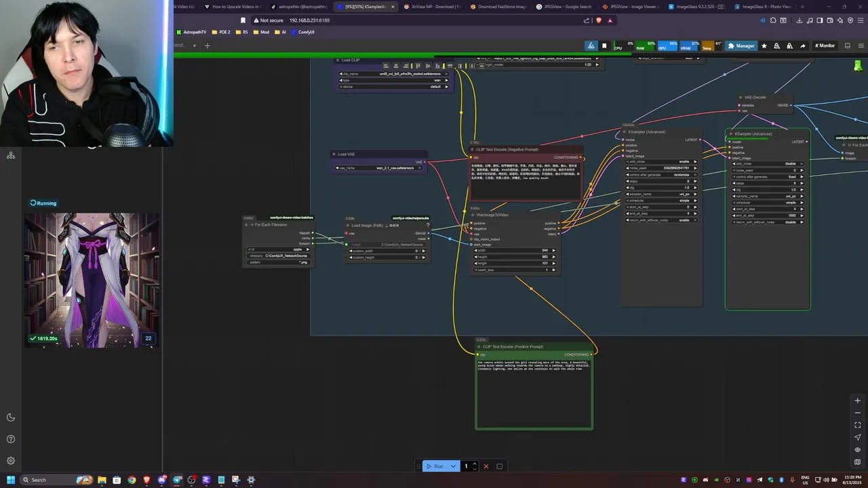The image size is (868, 488).
Task: Edit length value in WanImageToVideo node
Action: (x=516, y=263)
